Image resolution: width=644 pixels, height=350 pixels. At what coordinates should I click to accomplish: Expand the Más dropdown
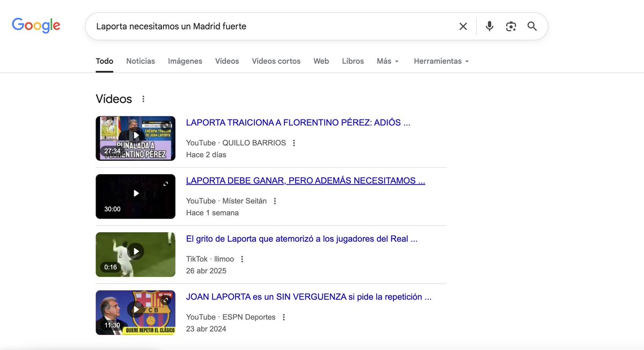(387, 61)
